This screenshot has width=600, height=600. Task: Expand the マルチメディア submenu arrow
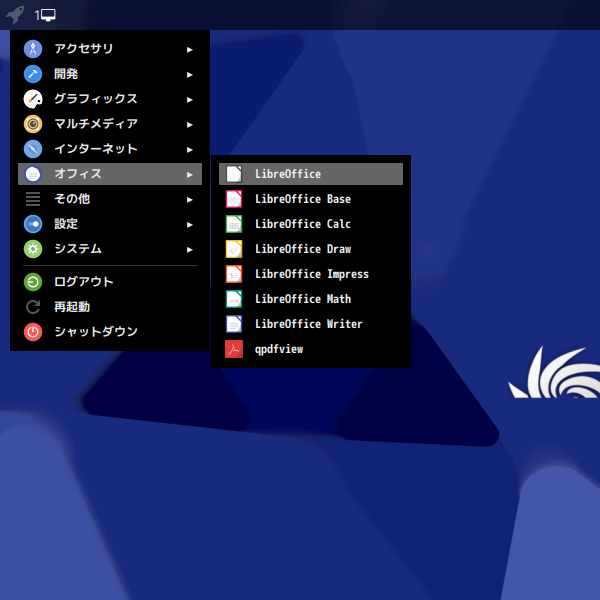(189, 124)
